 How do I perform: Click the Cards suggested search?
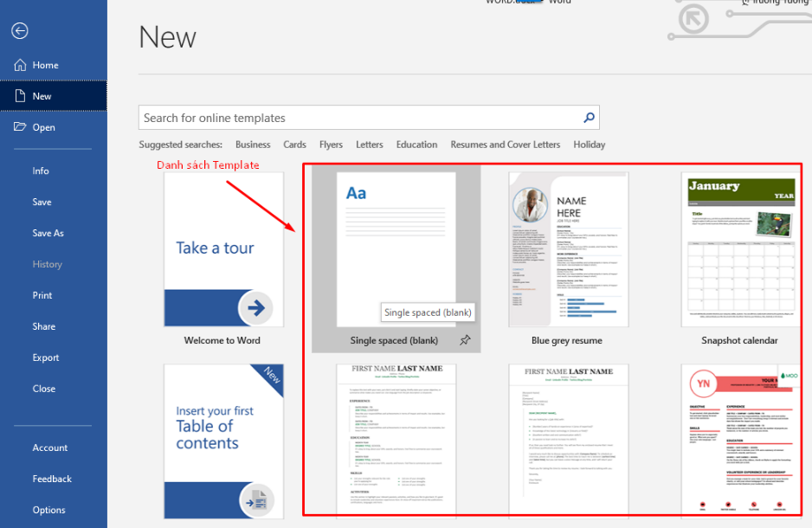(294, 145)
